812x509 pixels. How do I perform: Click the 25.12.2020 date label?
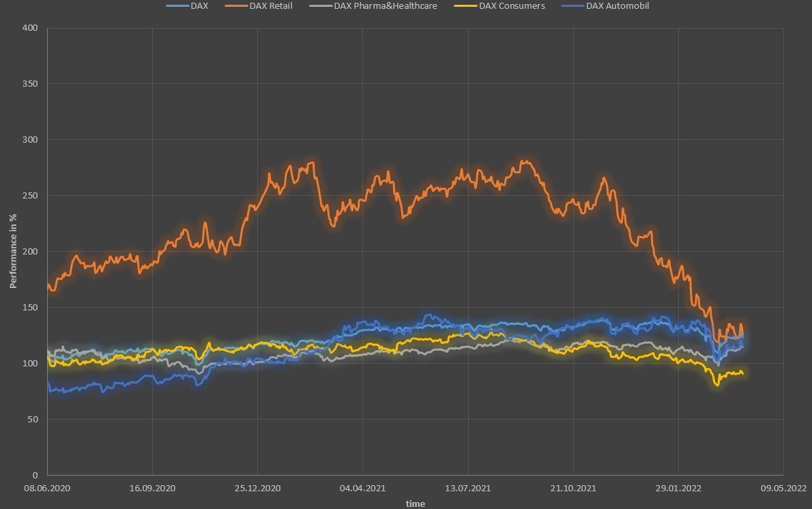coord(257,489)
